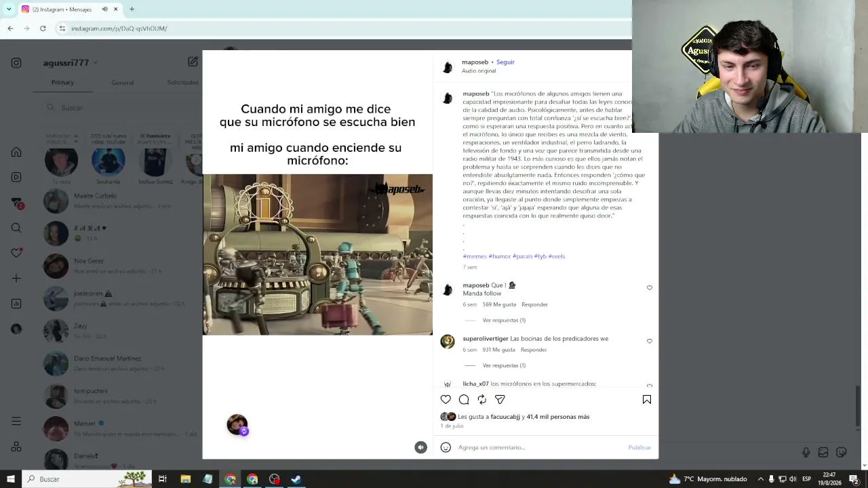Share the post with the paper plane icon
The width and height of the screenshot is (868, 488).
(x=500, y=400)
